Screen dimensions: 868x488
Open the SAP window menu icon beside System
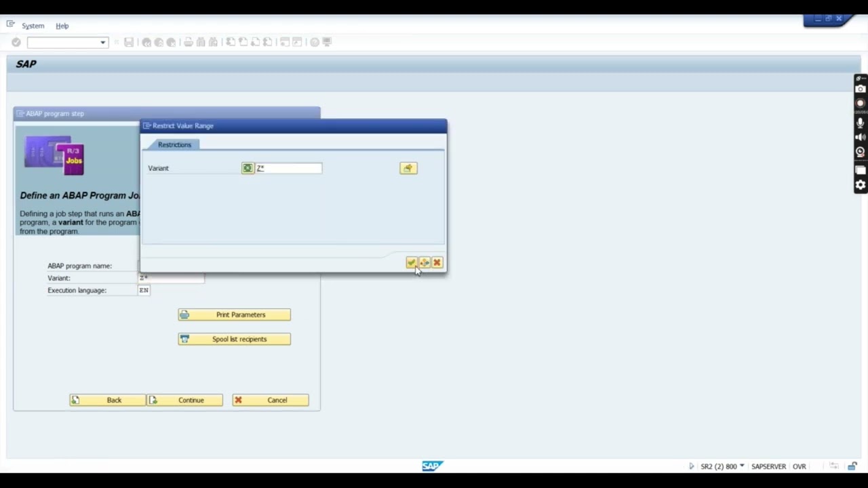click(10, 24)
